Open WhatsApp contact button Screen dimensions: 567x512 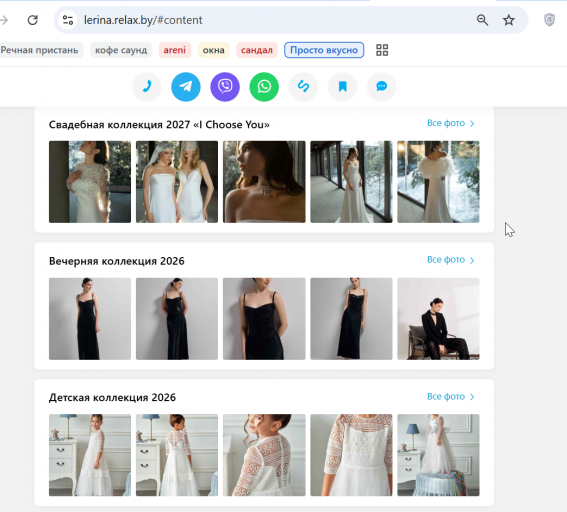tap(264, 87)
